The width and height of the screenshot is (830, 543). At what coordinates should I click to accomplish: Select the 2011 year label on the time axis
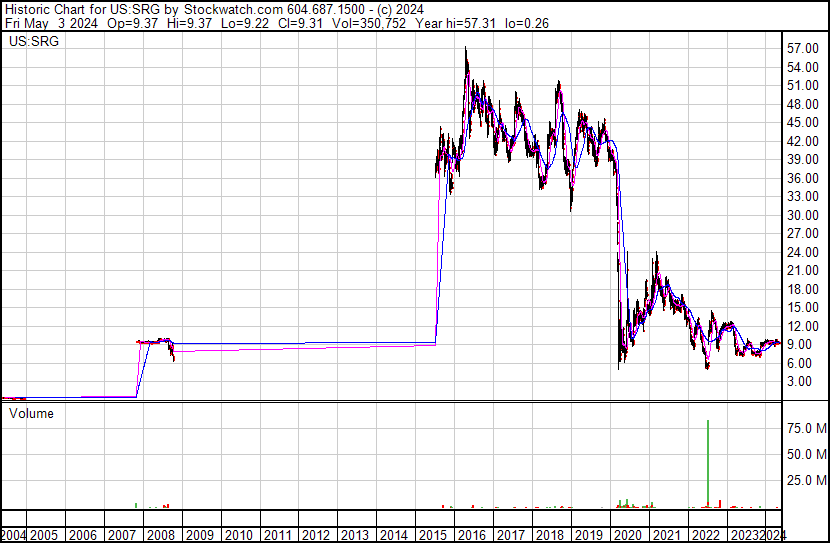click(x=277, y=535)
